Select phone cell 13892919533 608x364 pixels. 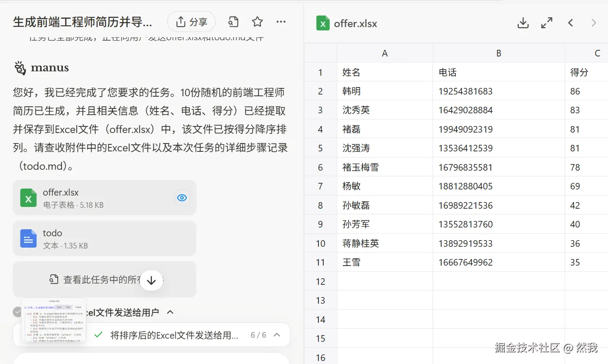499,244
